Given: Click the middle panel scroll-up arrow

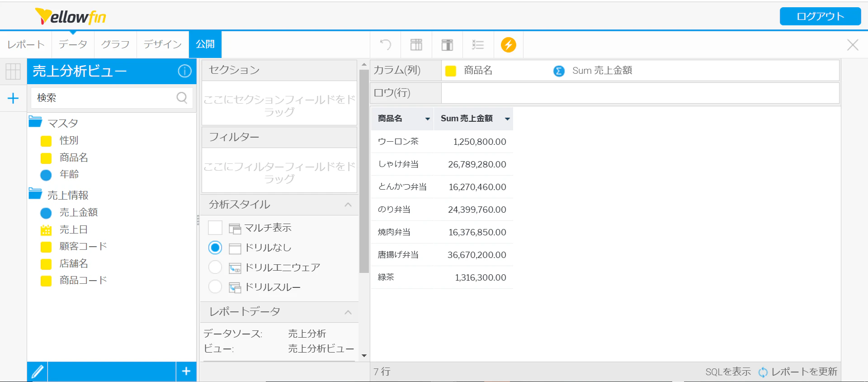Looking at the screenshot, I should coord(364,65).
